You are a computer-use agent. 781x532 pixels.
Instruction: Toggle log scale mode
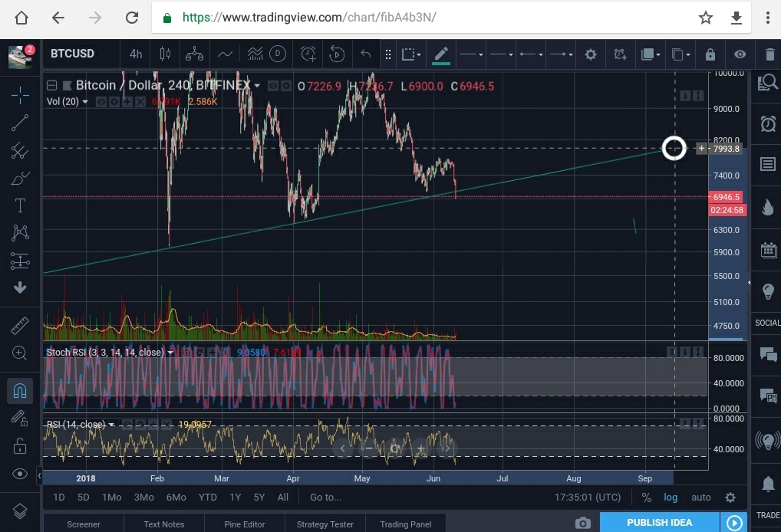[x=671, y=498]
